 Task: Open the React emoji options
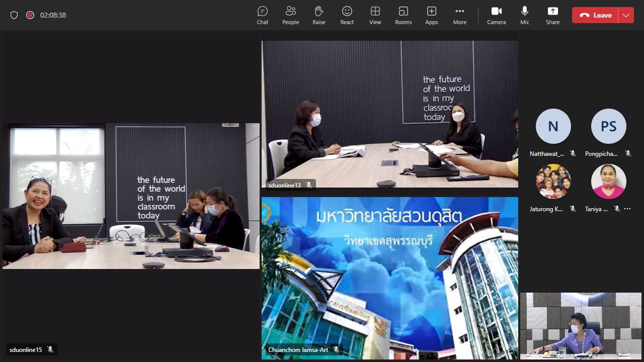(x=347, y=15)
